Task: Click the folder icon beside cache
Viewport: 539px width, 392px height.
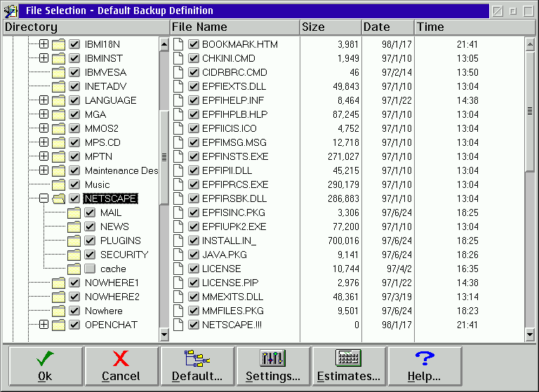Action: pos(74,269)
